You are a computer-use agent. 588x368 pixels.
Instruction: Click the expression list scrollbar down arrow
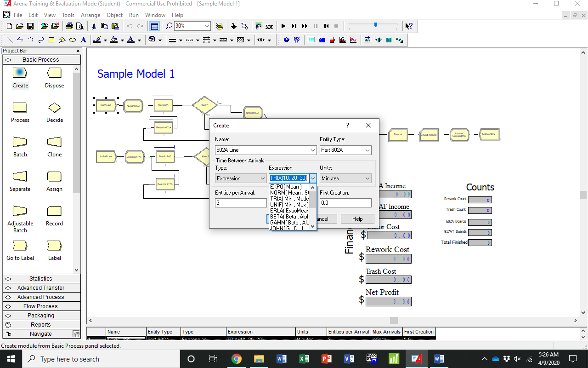pyautogui.click(x=313, y=226)
